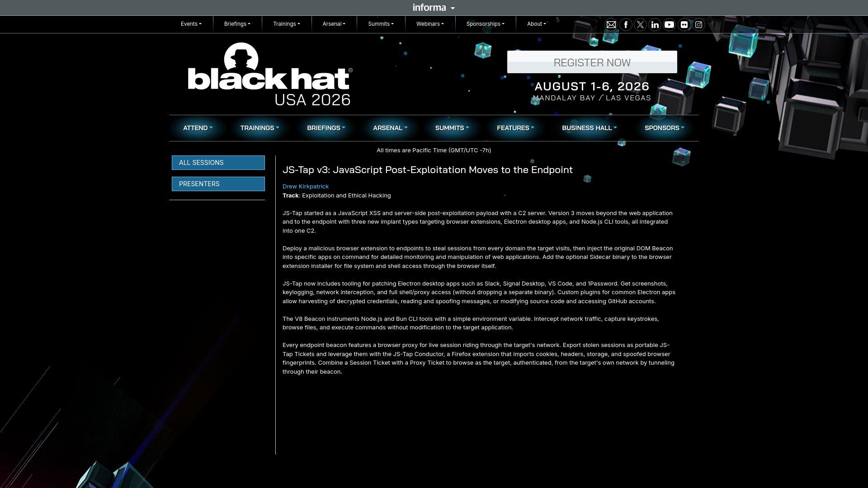Click the REGISTER NOW button
The image size is (868, 488).
(592, 62)
